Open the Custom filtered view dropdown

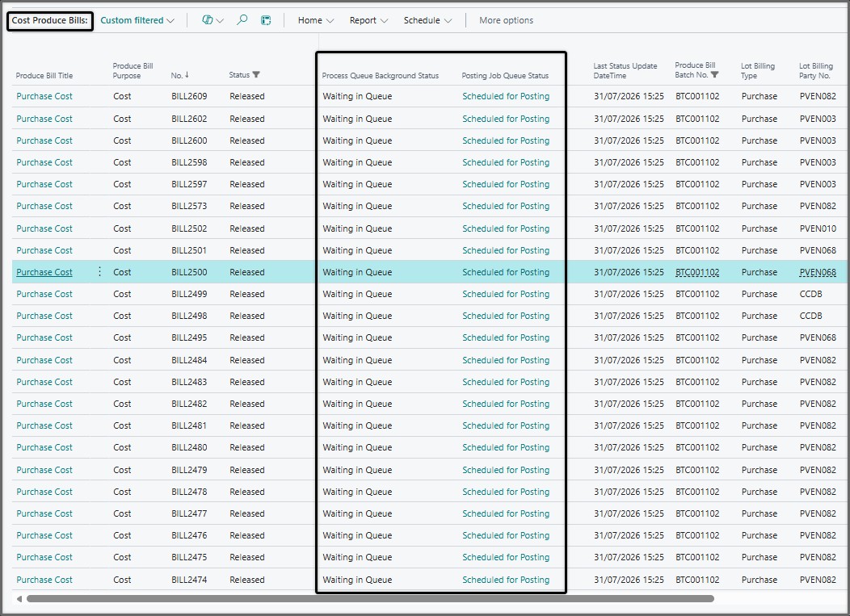point(137,21)
